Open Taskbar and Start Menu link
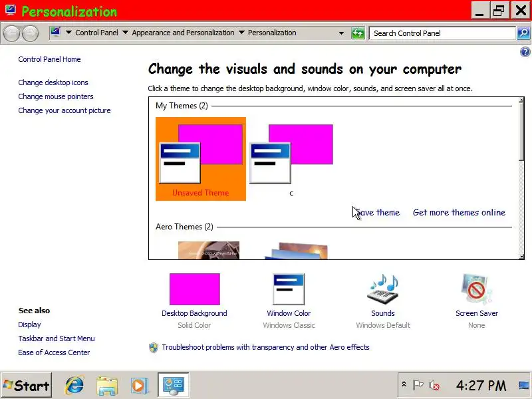 (x=57, y=338)
